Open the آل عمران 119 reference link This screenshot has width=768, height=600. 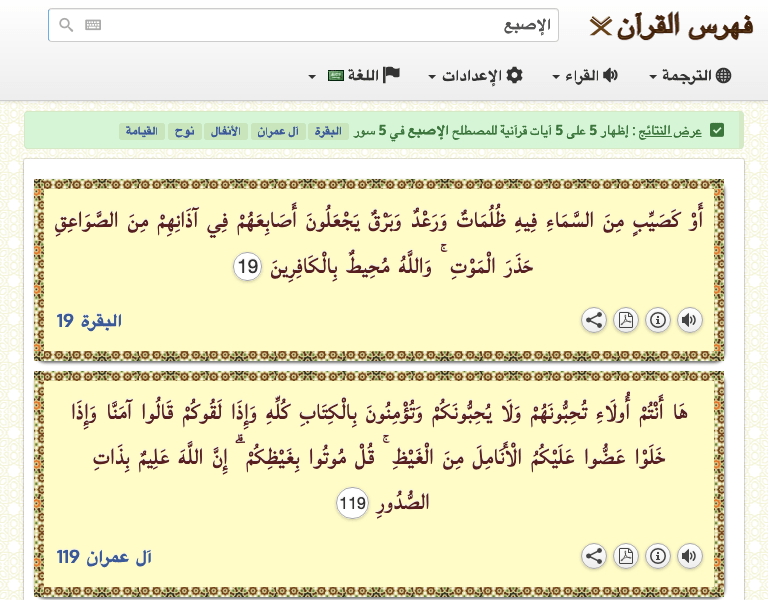104,557
